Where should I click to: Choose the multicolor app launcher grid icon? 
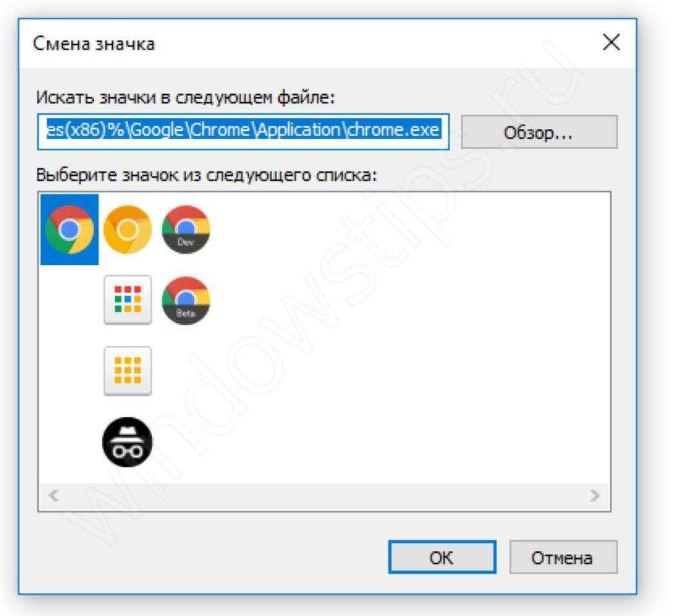(x=128, y=300)
